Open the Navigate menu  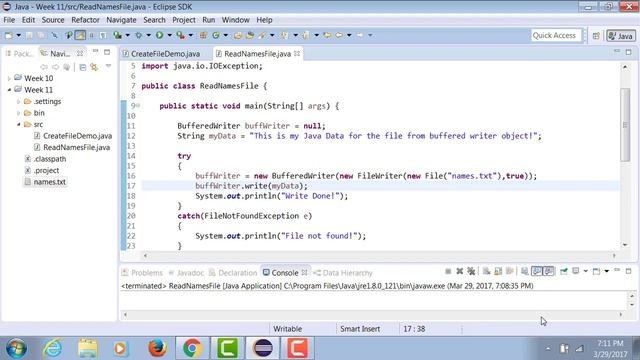pos(121,20)
